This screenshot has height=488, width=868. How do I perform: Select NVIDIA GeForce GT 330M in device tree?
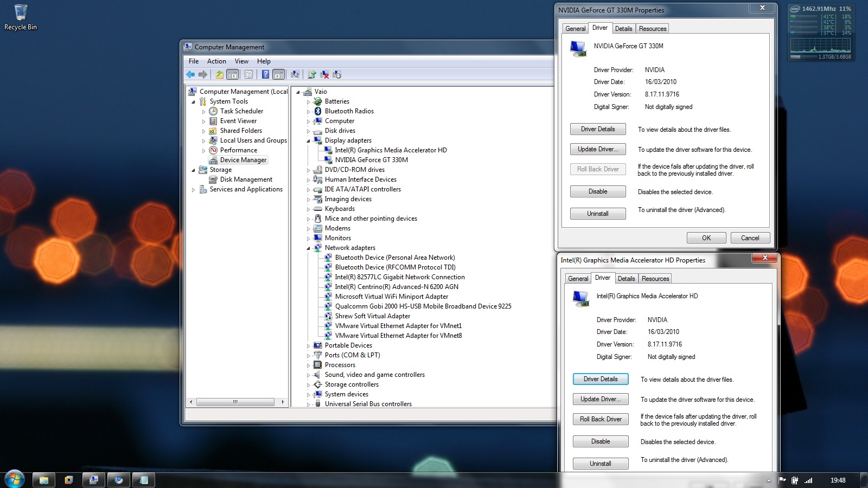click(371, 160)
